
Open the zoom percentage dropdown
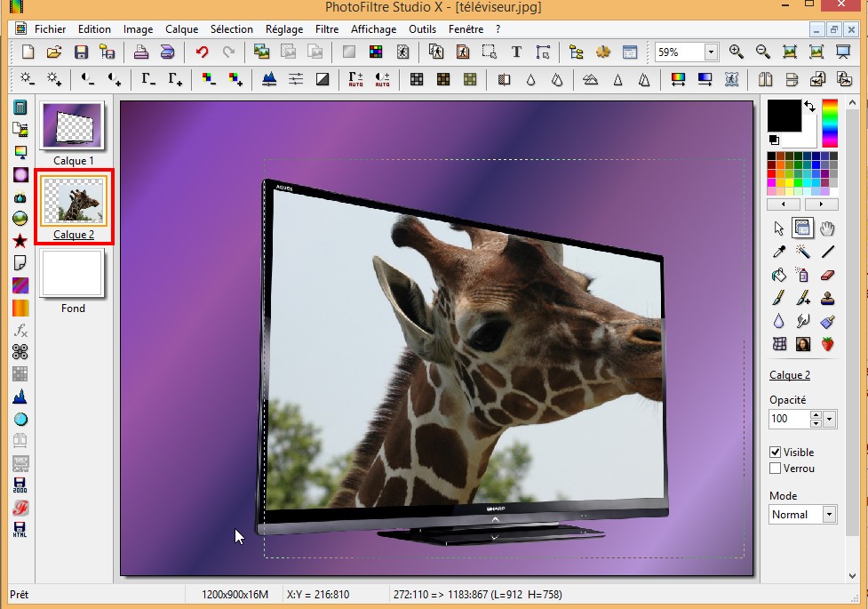point(711,52)
